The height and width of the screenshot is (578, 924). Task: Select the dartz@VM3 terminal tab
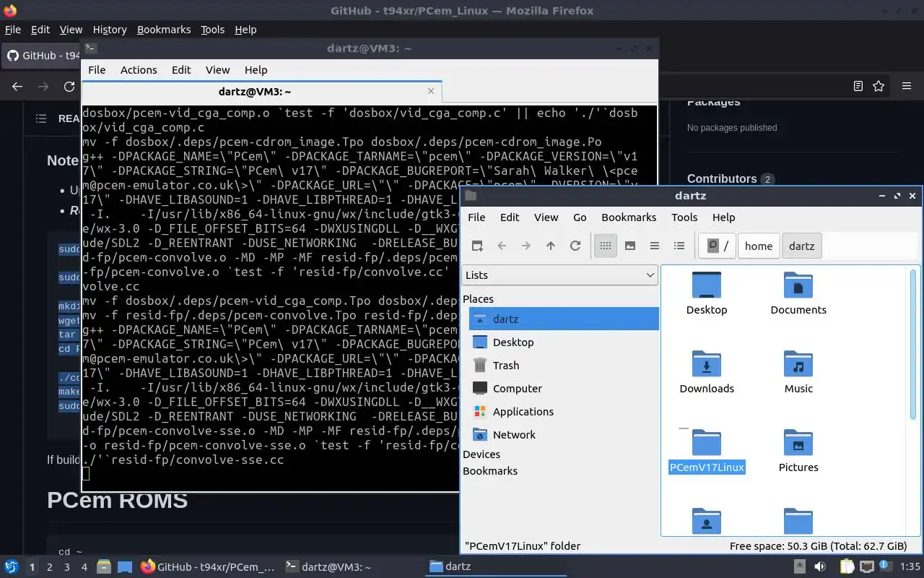click(261, 92)
